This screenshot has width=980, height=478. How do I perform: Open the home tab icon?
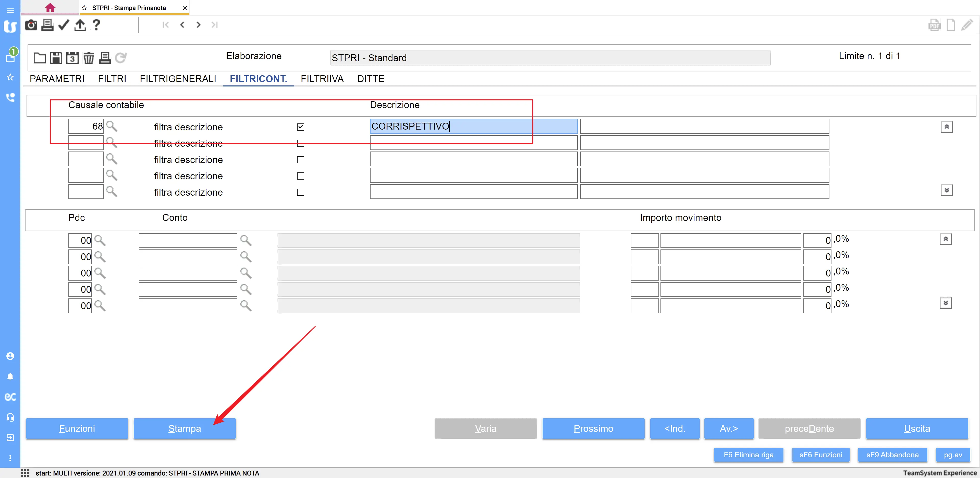coord(50,8)
